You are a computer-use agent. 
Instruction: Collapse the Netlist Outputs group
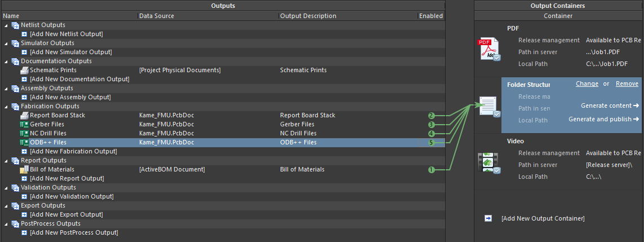(6, 25)
